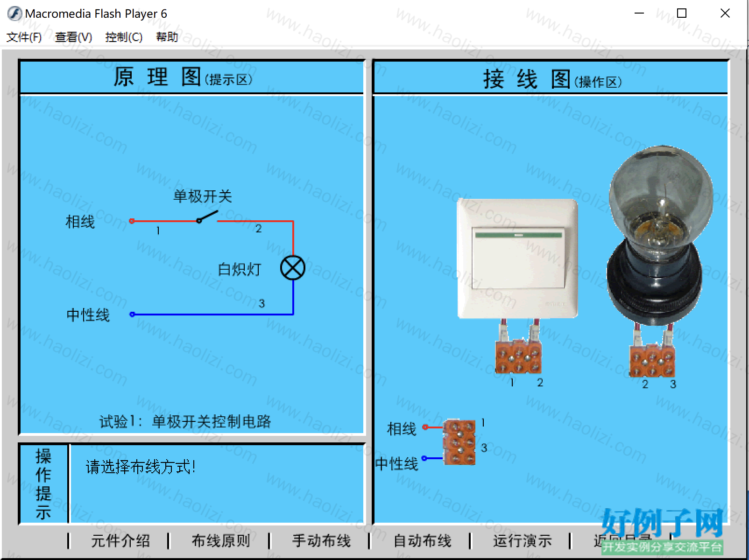Click the blue 中性线 endpoint in schematic

132,315
